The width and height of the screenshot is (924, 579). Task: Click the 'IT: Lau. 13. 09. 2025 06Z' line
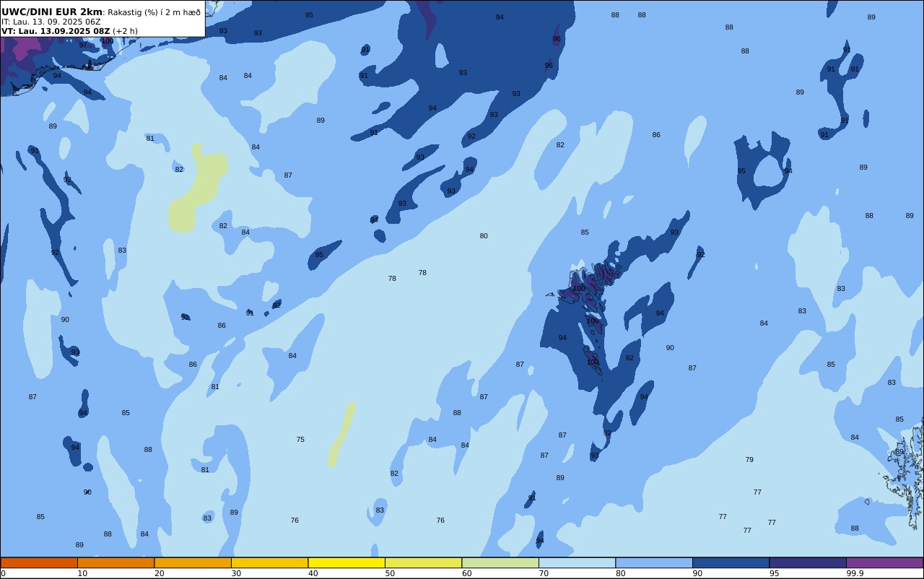pyautogui.click(x=51, y=22)
